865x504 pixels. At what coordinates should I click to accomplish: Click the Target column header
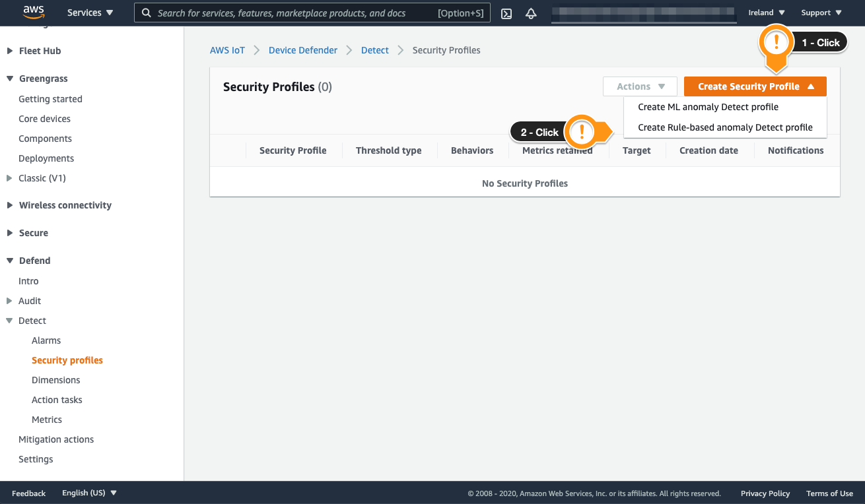pyautogui.click(x=637, y=150)
